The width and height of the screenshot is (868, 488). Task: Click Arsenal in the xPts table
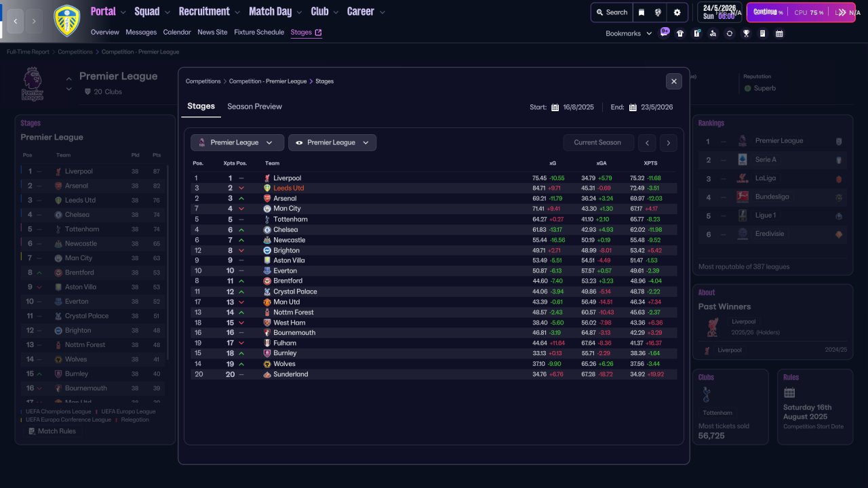click(x=285, y=199)
